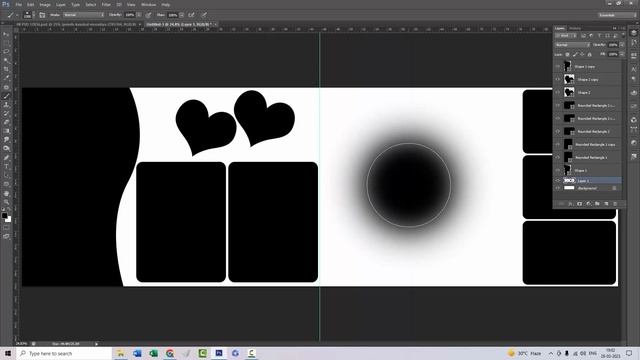Open brush Mode dropdown in options bar
Screen dimensions: 640x360
pyautogui.click(x=84, y=15)
